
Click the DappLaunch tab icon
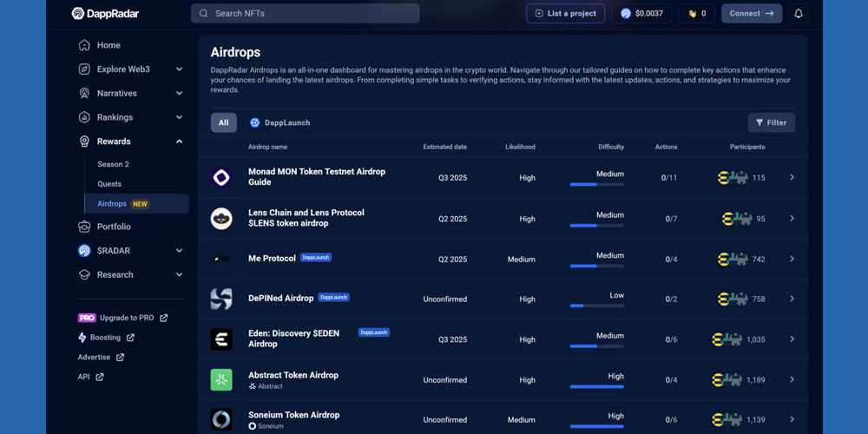pos(254,123)
